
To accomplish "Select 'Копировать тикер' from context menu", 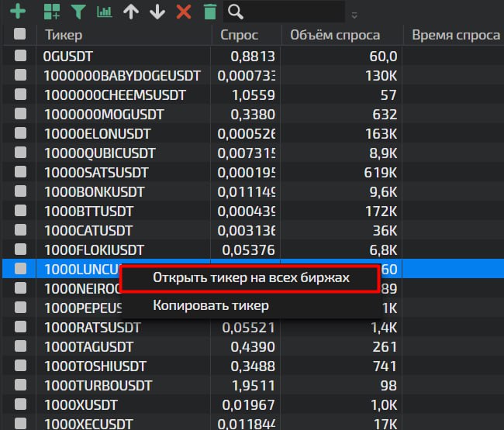I will point(210,305).
